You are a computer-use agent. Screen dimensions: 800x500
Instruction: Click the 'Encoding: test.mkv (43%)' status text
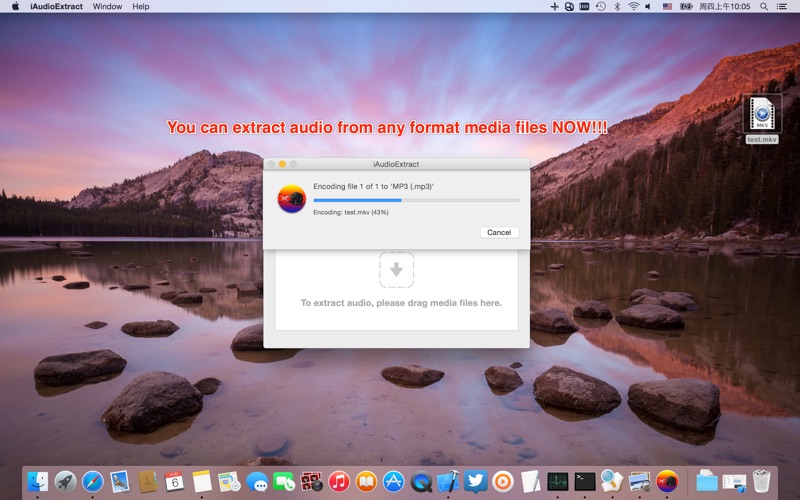pyautogui.click(x=351, y=212)
